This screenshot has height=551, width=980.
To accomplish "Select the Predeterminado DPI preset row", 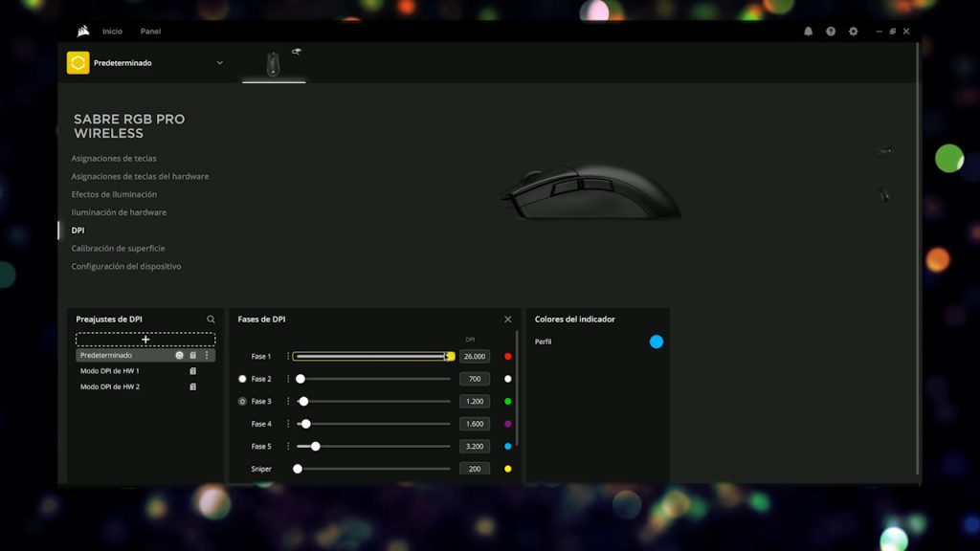I will pos(145,355).
